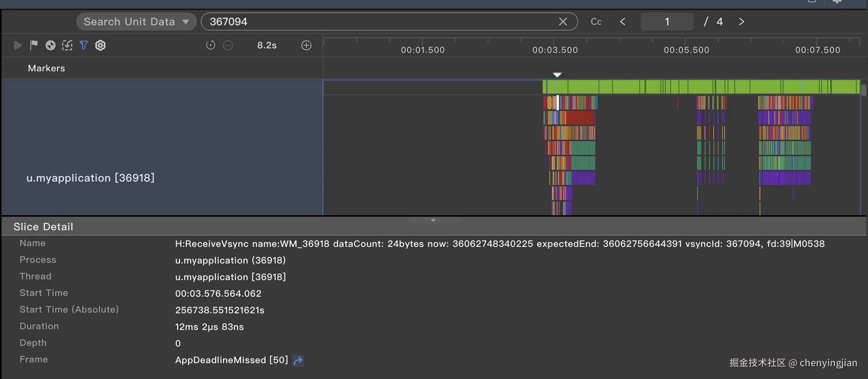868x379 pixels.
Task: Click the 00:03.500 ruler label
Action: click(555, 50)
